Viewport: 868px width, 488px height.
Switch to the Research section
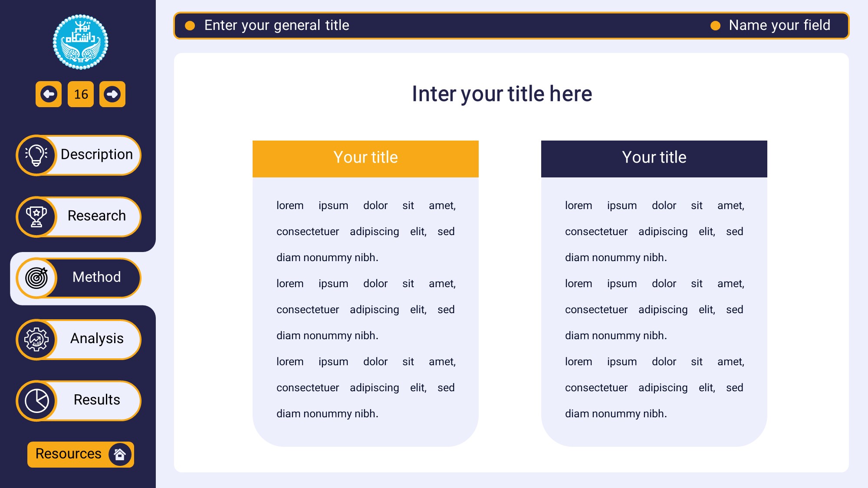pyautogui.click(x=96, y=216)
